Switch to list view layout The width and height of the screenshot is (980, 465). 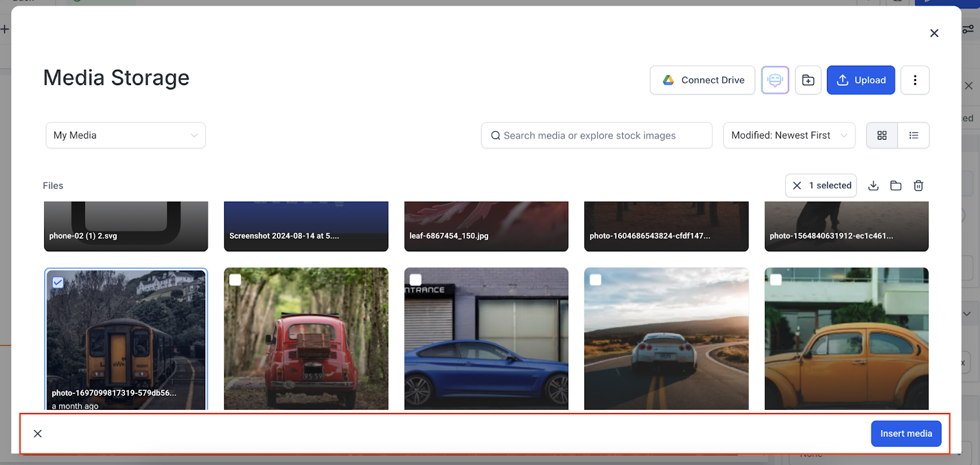point(914,135)
